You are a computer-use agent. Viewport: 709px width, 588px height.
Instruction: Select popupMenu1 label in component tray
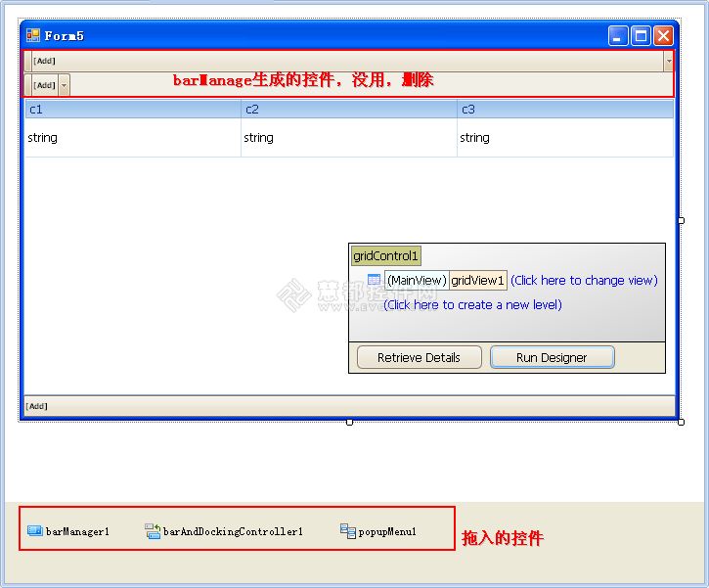click(x=387, y=532)
